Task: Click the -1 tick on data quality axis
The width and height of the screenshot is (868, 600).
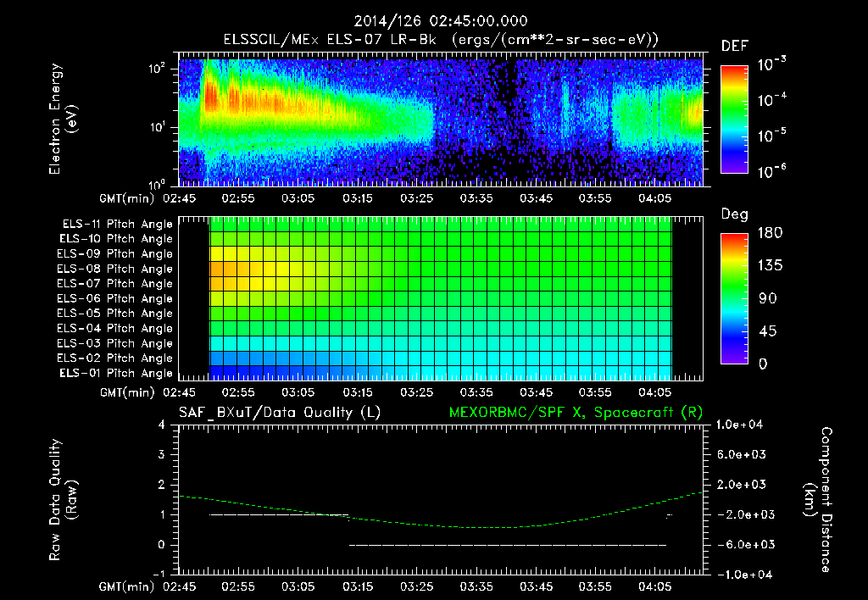Action: click(159, 575)
